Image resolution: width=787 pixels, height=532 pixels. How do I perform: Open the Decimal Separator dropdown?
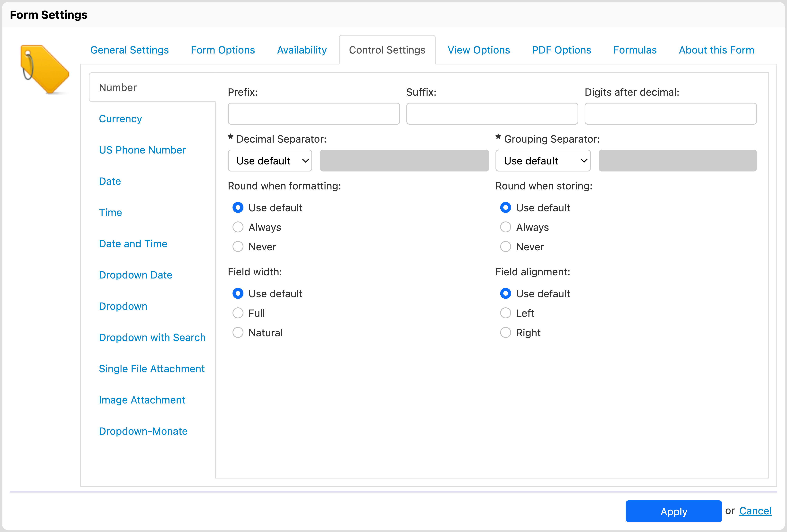[270, 161]
